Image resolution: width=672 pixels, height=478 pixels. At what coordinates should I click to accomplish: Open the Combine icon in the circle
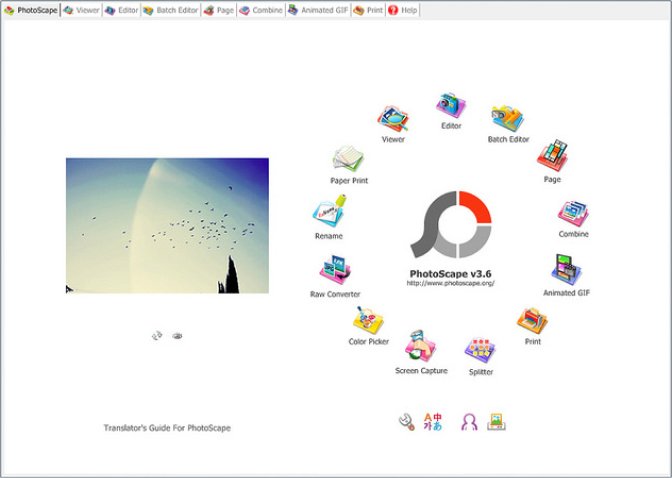click(573, 213)
